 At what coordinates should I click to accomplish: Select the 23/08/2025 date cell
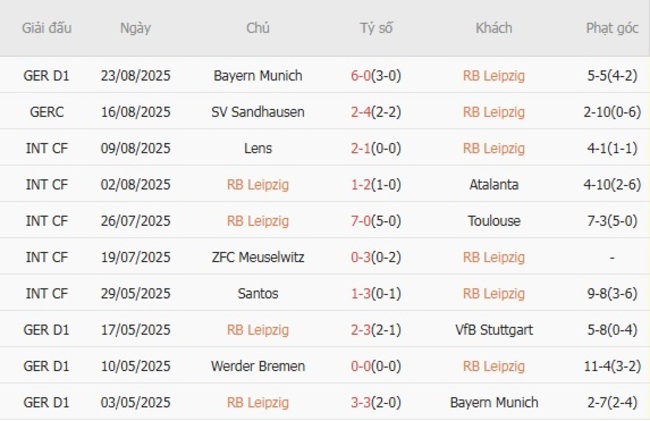(135, 75)
